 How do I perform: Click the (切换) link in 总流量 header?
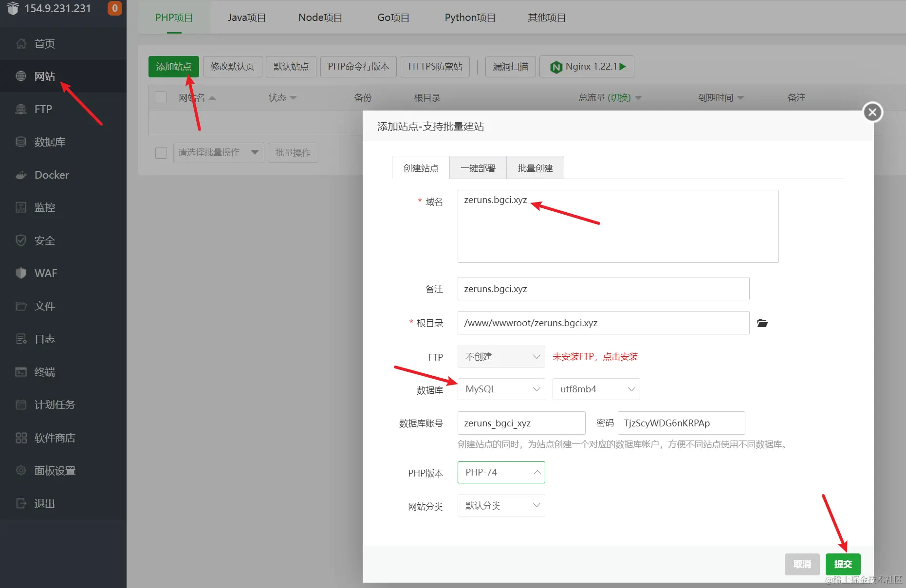[x=619, y=98]
